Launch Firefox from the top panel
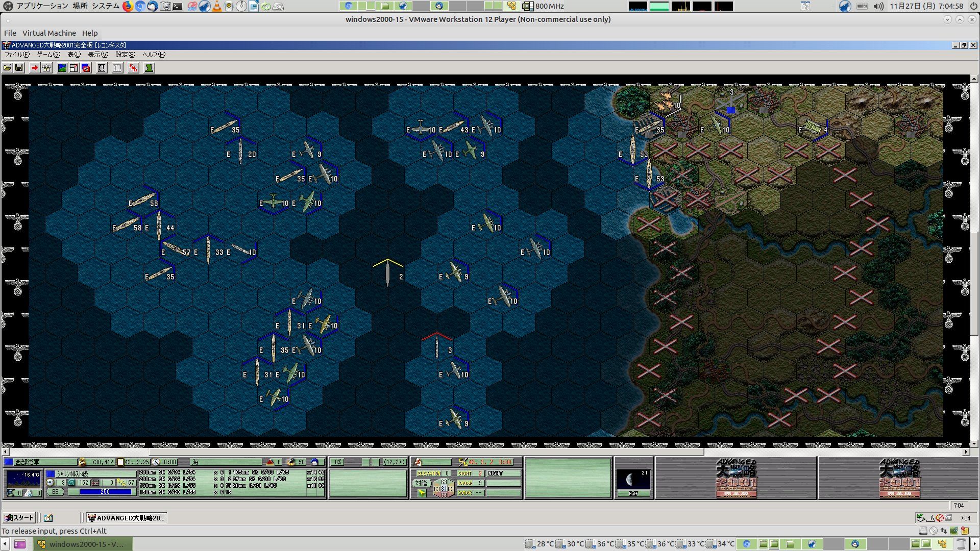 tap(128, 6)
